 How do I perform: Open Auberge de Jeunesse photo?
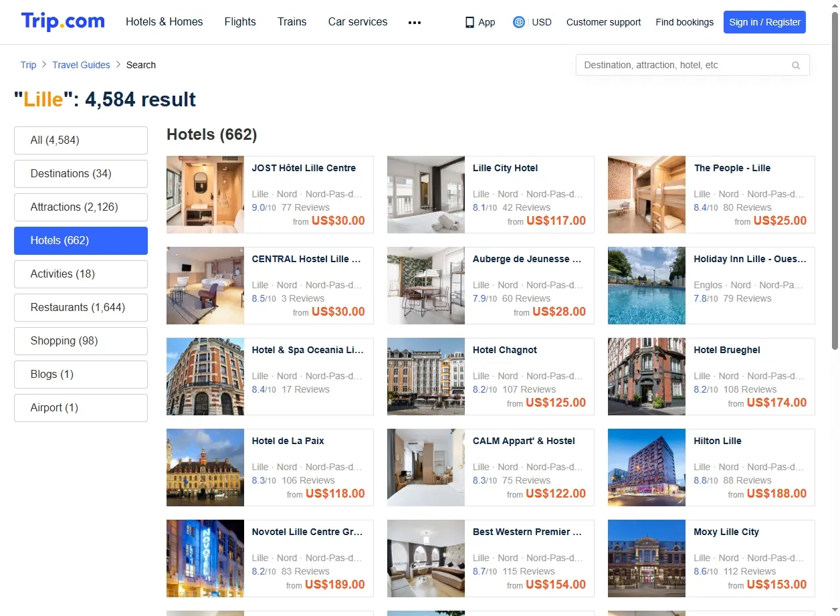coord(426,286)
